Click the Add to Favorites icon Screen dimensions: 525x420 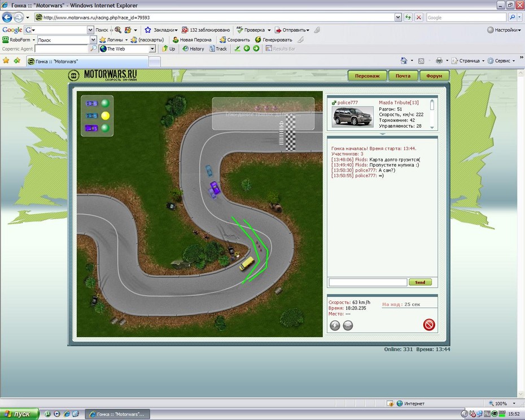coord(17,60)
